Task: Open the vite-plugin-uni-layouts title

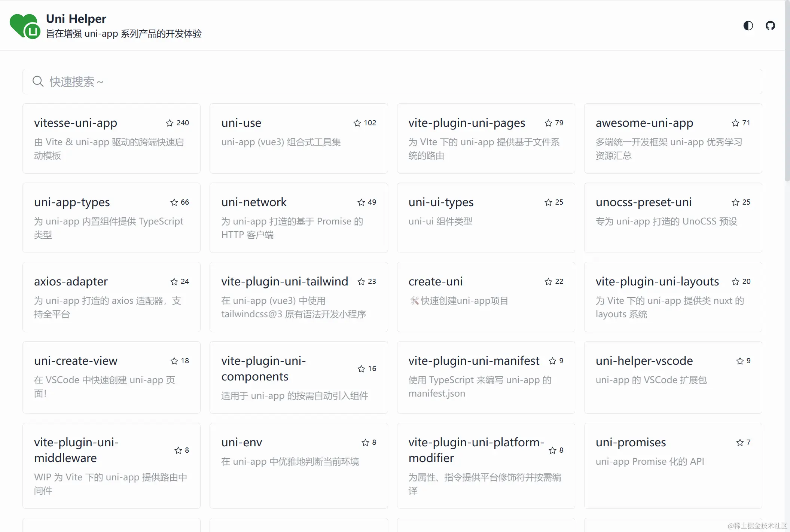Action: (657, 282)
